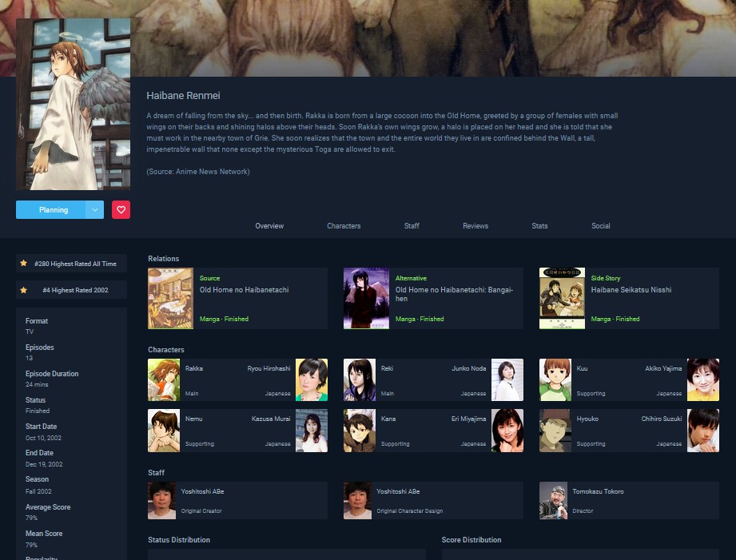
Task: Click the Chihiro Suzuki name link
Action: (662, 419)
